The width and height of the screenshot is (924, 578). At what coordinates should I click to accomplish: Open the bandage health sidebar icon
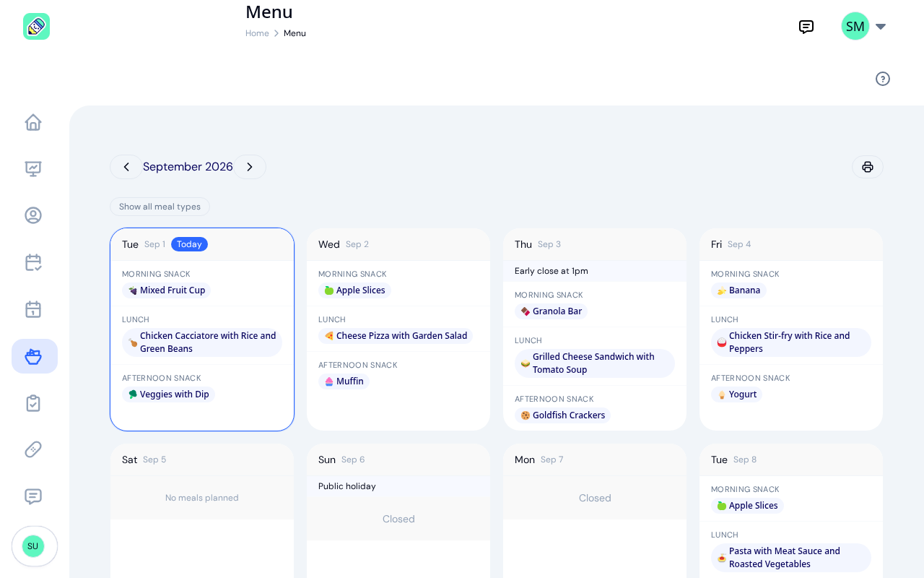(33, 449)
